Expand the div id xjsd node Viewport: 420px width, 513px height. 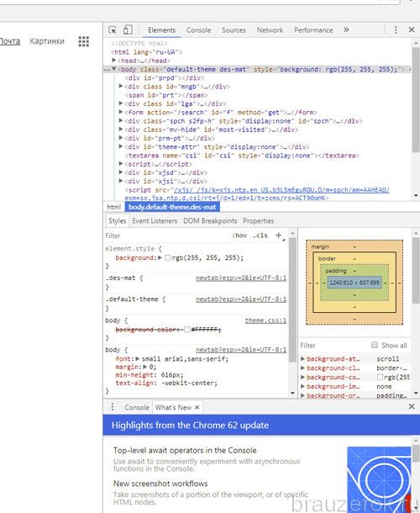[x=121, y=172]
